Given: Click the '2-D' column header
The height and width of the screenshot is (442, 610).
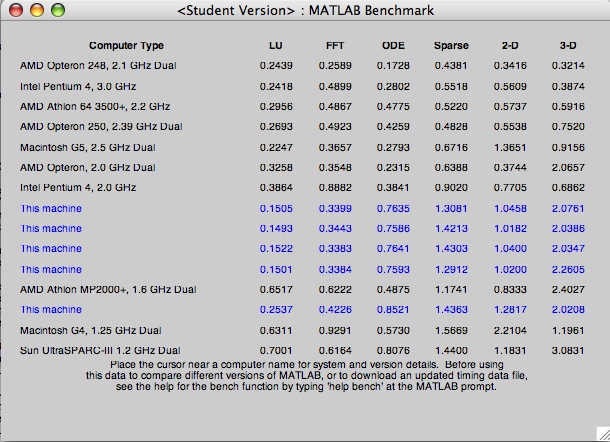Looking at the screenshot, I should point(510,46).
